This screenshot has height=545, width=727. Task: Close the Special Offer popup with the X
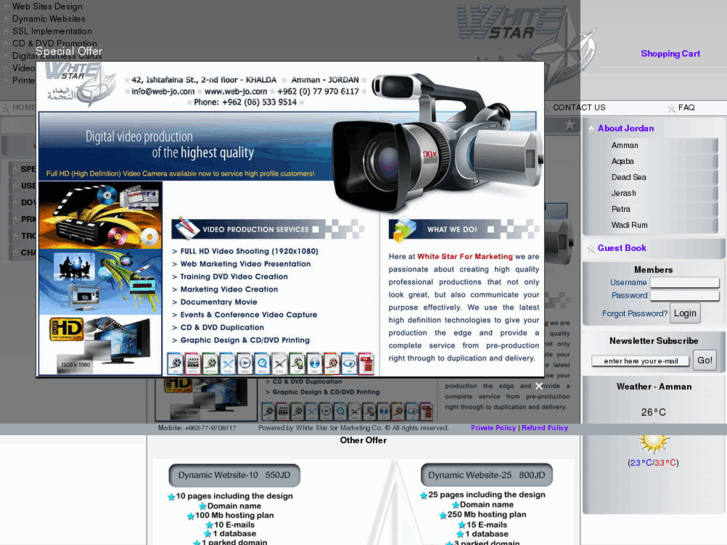tap(539, 386)
